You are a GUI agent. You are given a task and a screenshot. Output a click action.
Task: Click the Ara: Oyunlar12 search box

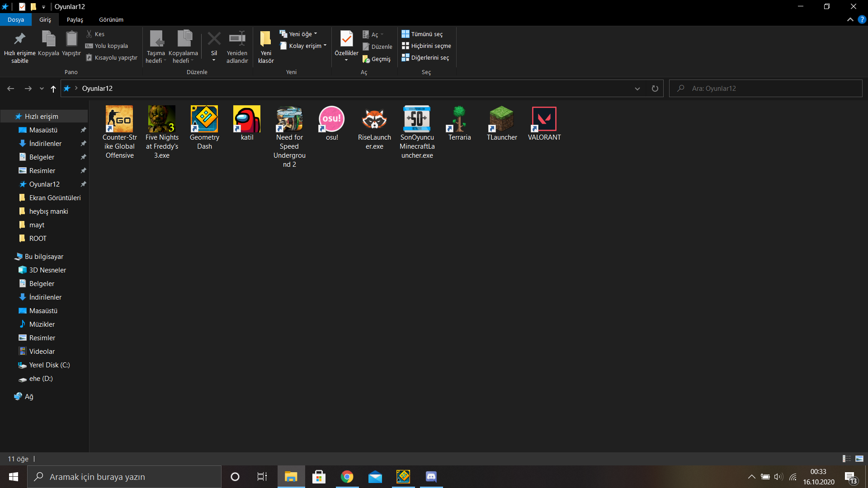(x=766, y=89)
